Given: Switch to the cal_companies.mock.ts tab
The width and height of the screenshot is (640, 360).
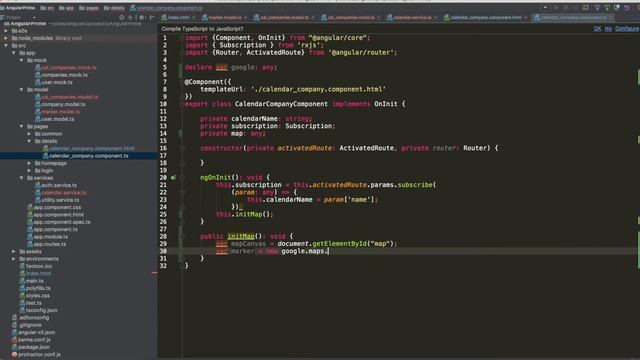Looking at the screenshot, I should 351,18.
